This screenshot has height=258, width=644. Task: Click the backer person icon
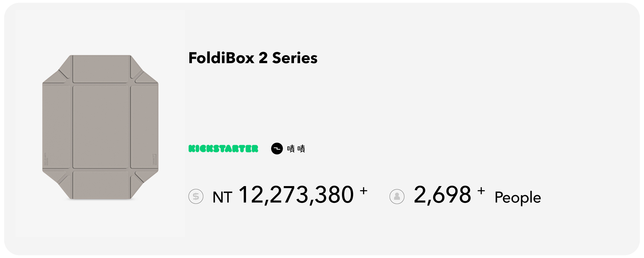coord(397,196)
